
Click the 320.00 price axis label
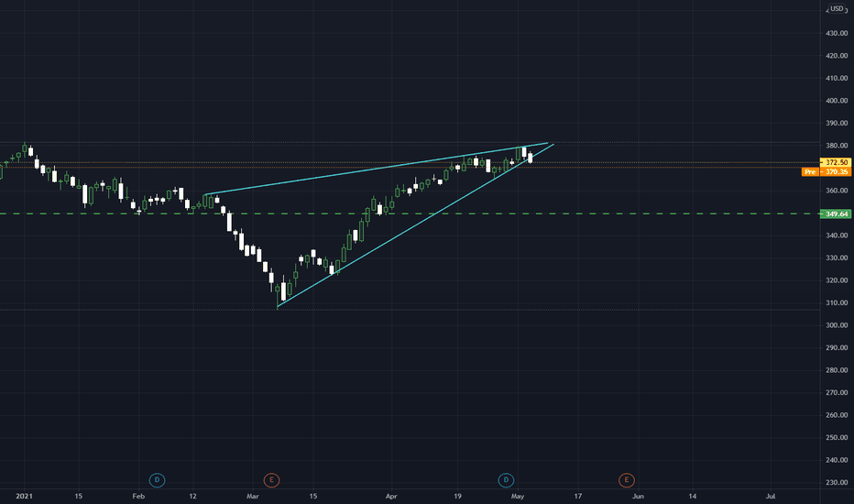(x=837, y=280)
